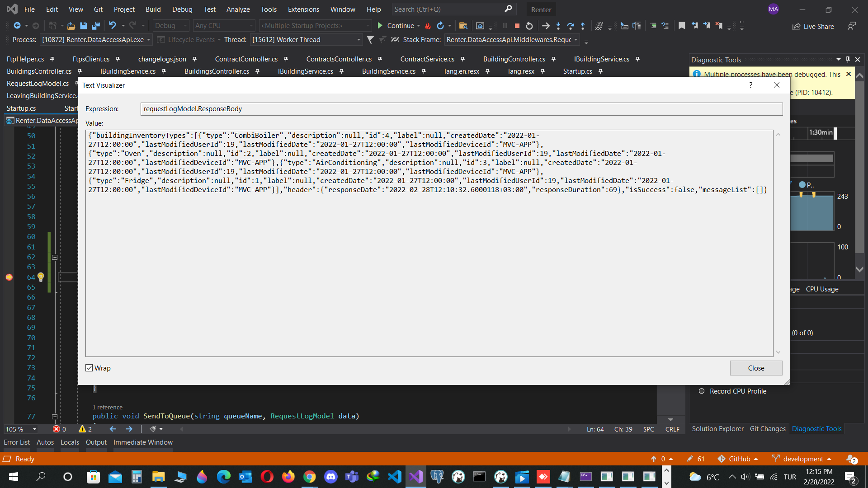This screenshot has height=488, width=868.
Task: Click the red Stop Debugging button
Action: point(517,26)
